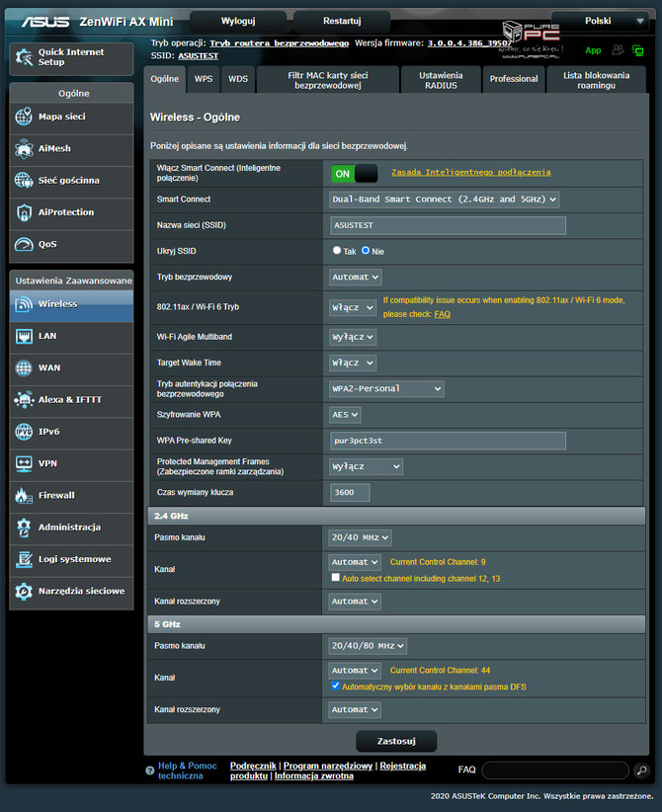
Task: Uncheck DFS channel auto selection checkbox
Action: (336, 686)
